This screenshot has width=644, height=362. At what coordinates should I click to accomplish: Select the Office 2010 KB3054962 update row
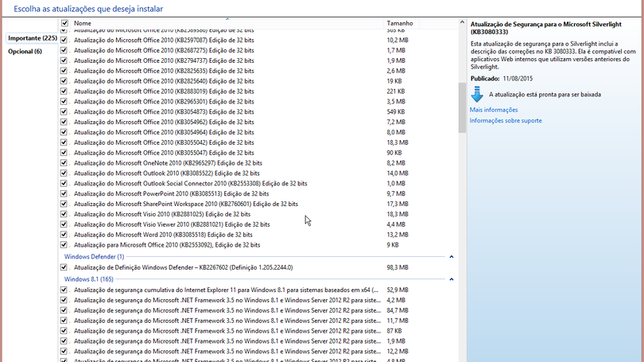click(x=258, y=122)
